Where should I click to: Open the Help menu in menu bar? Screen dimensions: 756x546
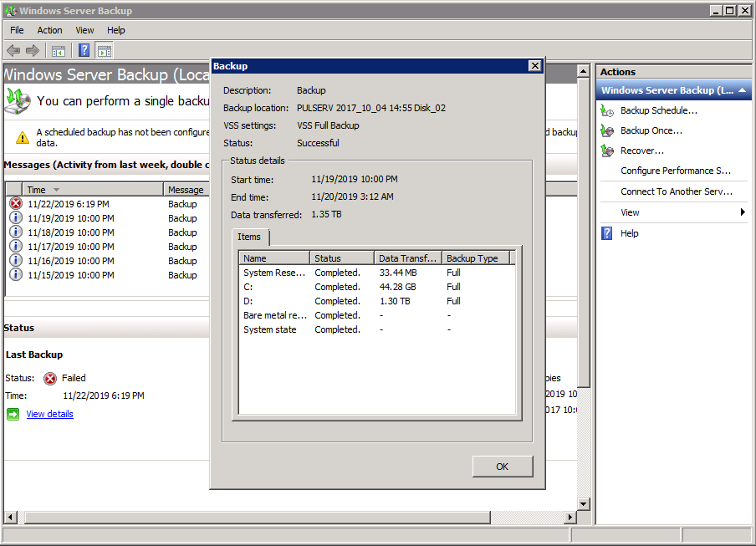coord(115,30)
